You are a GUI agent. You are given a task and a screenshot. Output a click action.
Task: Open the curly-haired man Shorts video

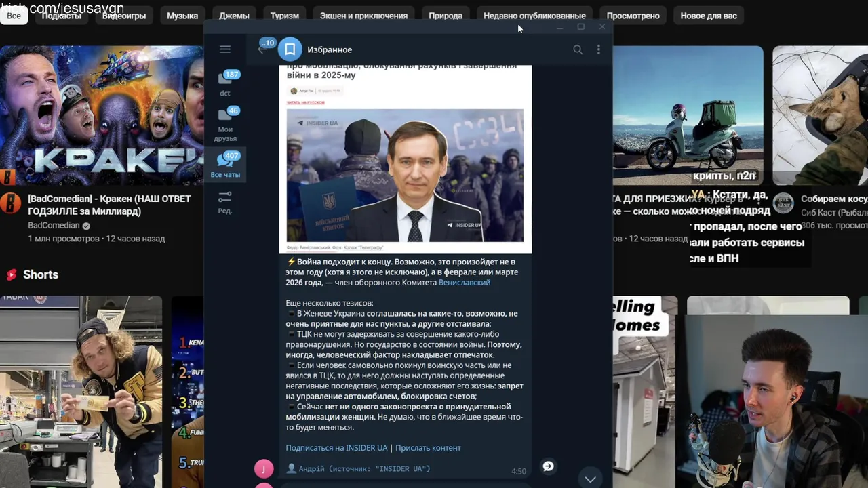[x=81, y=392]
